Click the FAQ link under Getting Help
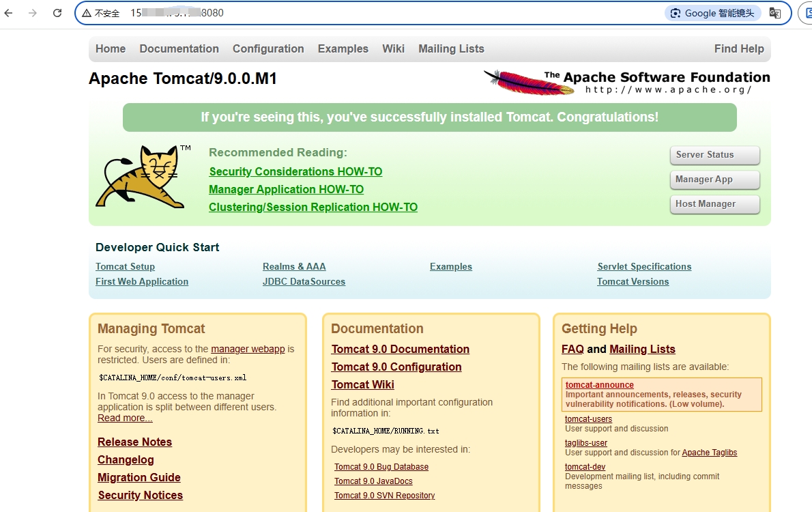812x512 pixels. [572, 350]
